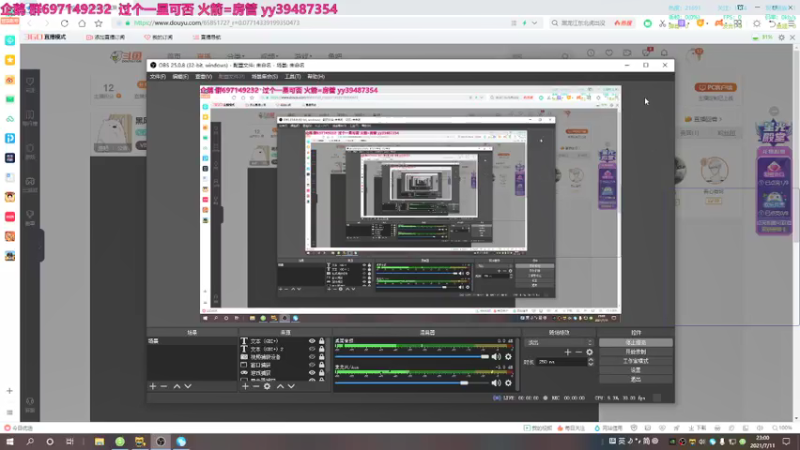Add a scene transition with plus icon
The height and width of the screenshot is (450, 800).
[567, 352]
